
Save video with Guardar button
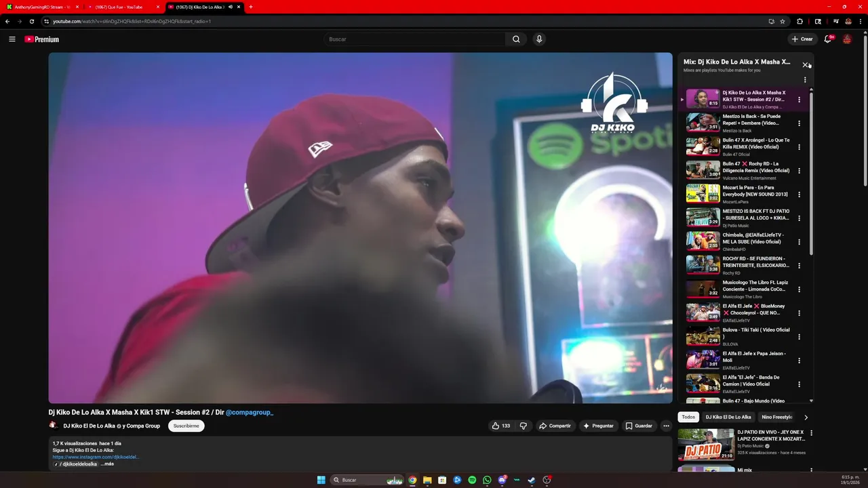[639, 426]
